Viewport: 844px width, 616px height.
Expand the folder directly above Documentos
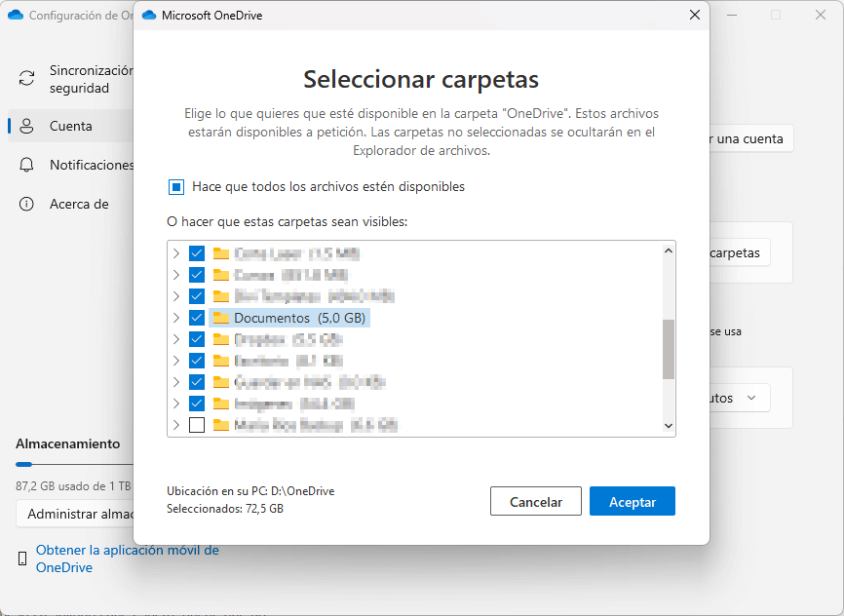tap(176, 296)
